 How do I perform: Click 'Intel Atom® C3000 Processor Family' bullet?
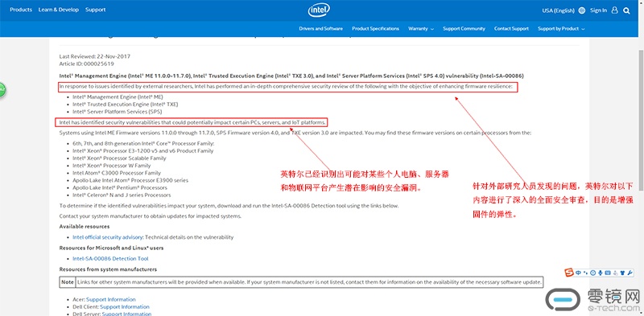click(x=117, y=173)
